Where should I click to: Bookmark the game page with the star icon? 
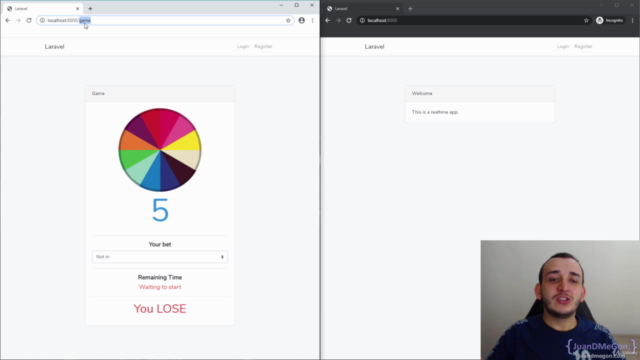288,20
